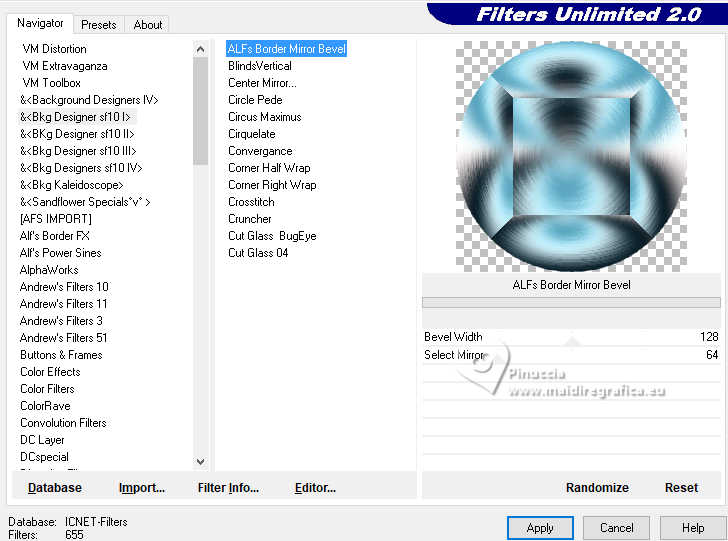
Task: Click the Import... button
Action: [142, 488]
